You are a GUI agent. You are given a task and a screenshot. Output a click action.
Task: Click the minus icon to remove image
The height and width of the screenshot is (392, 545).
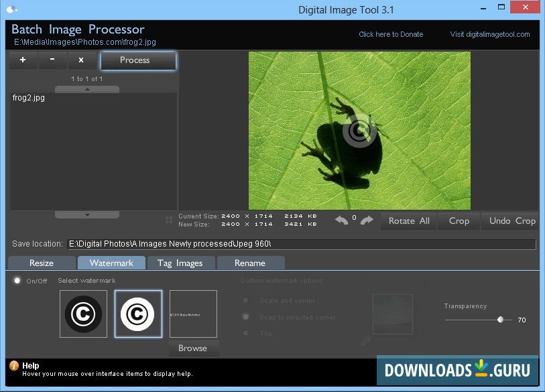(x=52, y=60)
